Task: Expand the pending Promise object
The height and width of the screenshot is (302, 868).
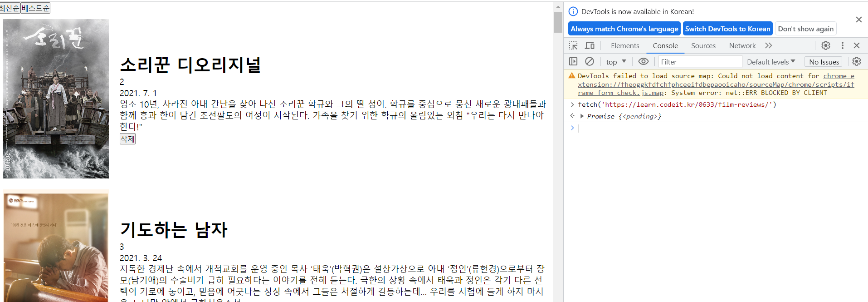Action: coord(582,116)
